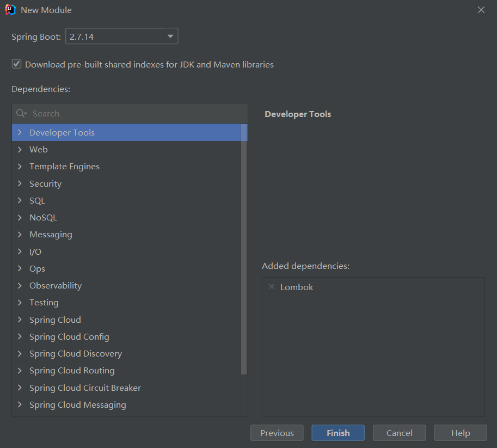
Task: Expand the Testing category
Action: pyautogui.click(x=20, y=303)
